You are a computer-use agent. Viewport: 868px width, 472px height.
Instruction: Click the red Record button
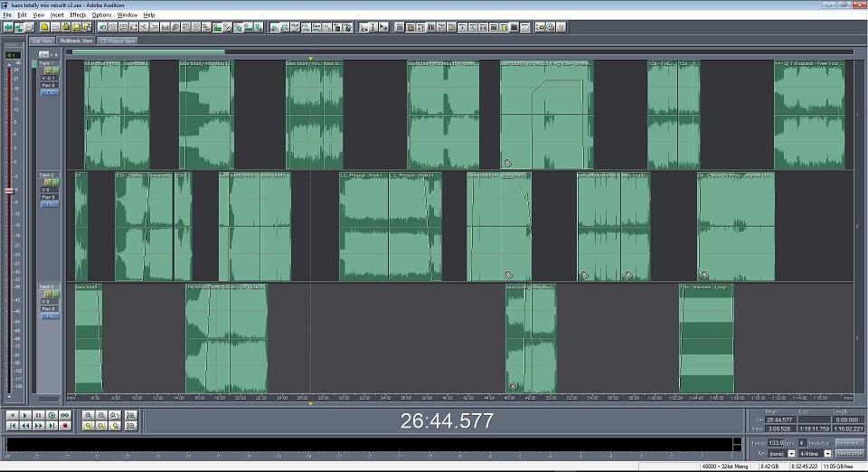click(65, 426)
